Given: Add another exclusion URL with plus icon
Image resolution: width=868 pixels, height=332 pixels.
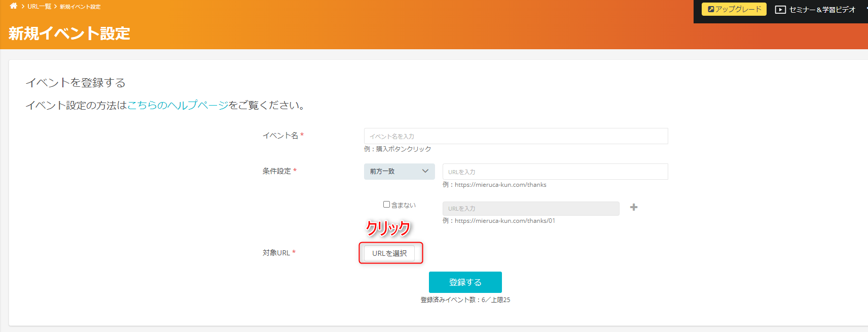Looking at the screenshot, I should click(x=634, y=207).
